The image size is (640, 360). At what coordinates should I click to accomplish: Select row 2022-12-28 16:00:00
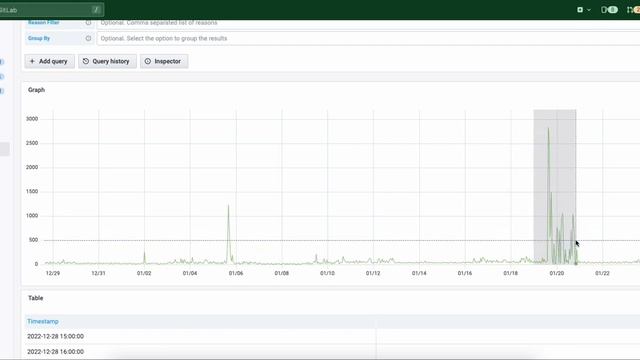(x=332, y=351)
